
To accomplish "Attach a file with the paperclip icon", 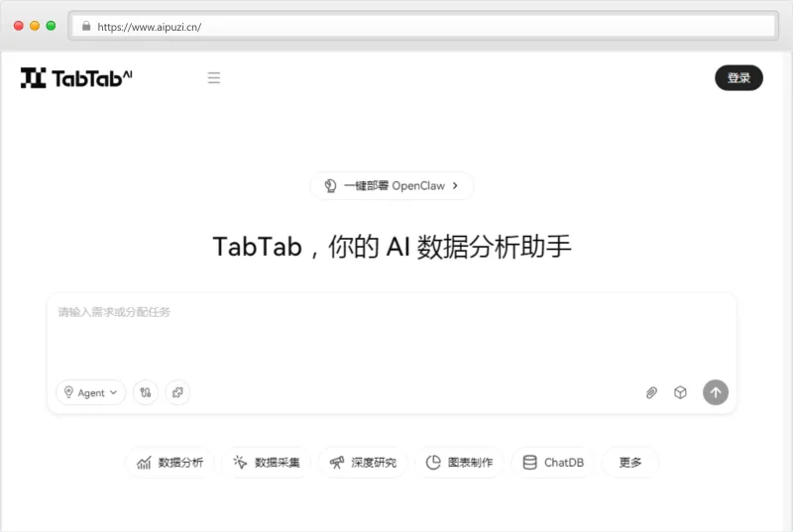I will tap(651, 392).
